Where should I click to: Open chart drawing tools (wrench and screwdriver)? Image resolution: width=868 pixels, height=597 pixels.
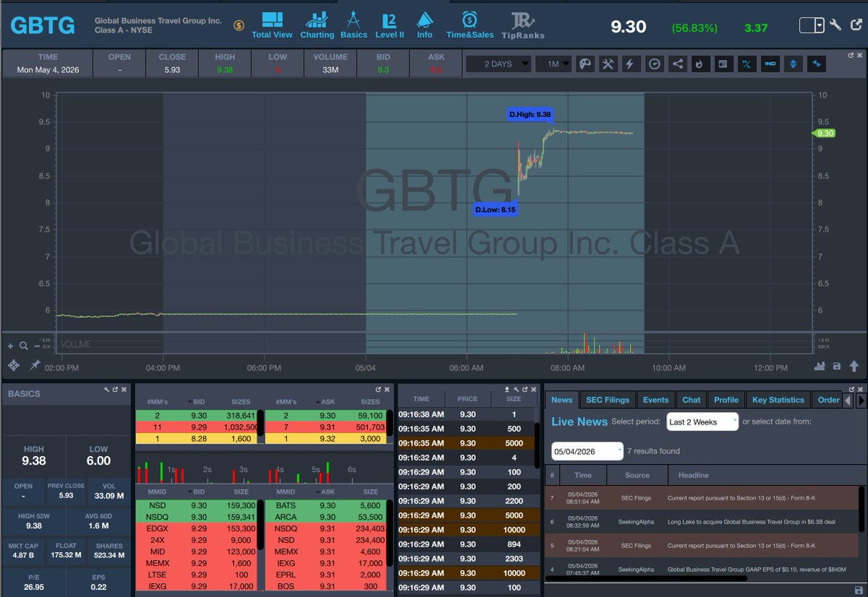(x=608, y=64)
